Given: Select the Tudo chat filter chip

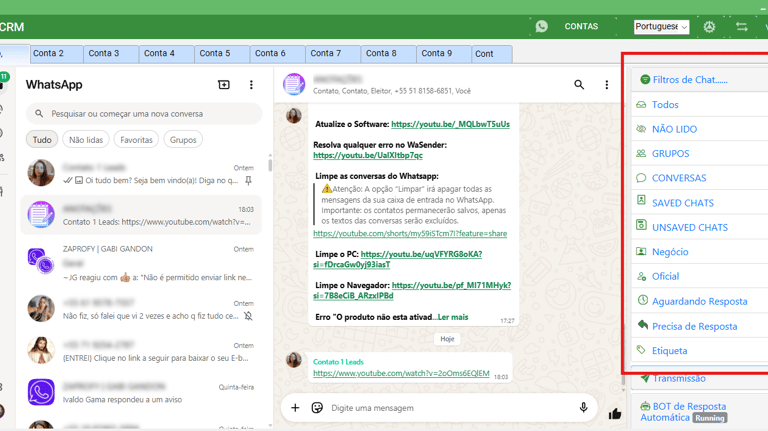Looking at the screenshot, I should pos(42,140).
